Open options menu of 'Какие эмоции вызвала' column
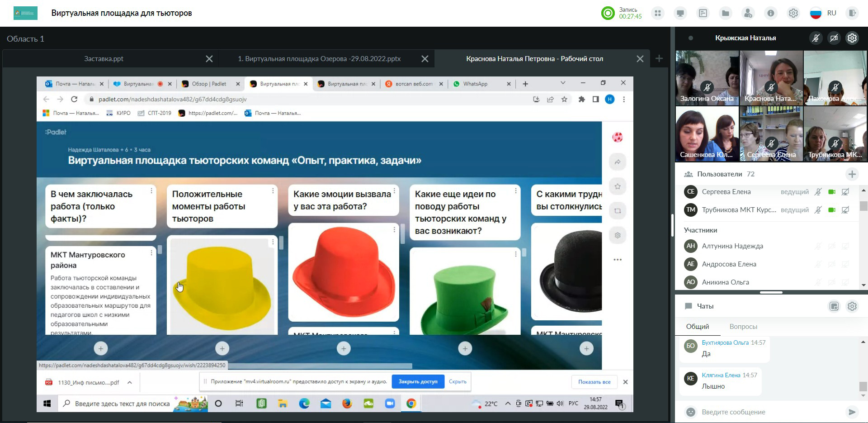The height and width of the screenshot is (423, 868). [395, 191]
